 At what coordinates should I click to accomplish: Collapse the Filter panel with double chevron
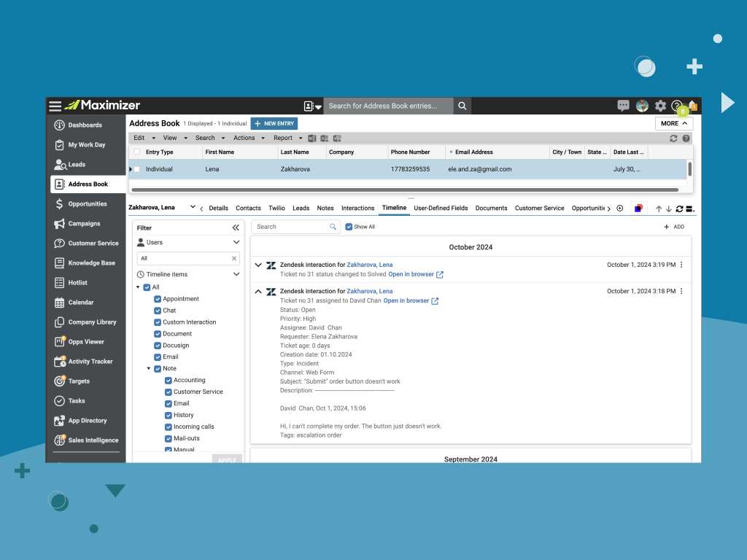coord(236,227)
